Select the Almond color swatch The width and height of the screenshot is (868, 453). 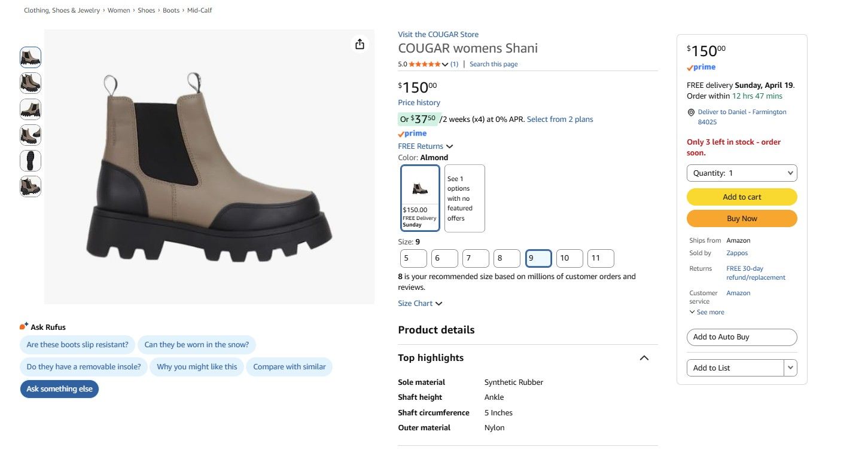[420, 198]
